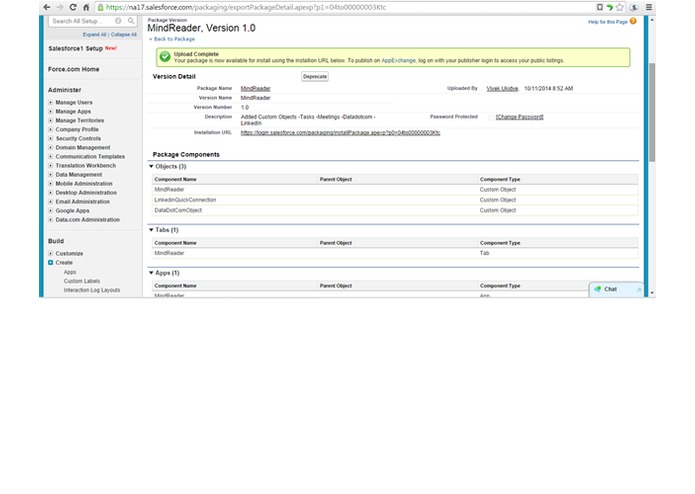Viewport: 695px width, 494px height.
Task: Go to Force.com Home
Action: (x=74, y=69)
